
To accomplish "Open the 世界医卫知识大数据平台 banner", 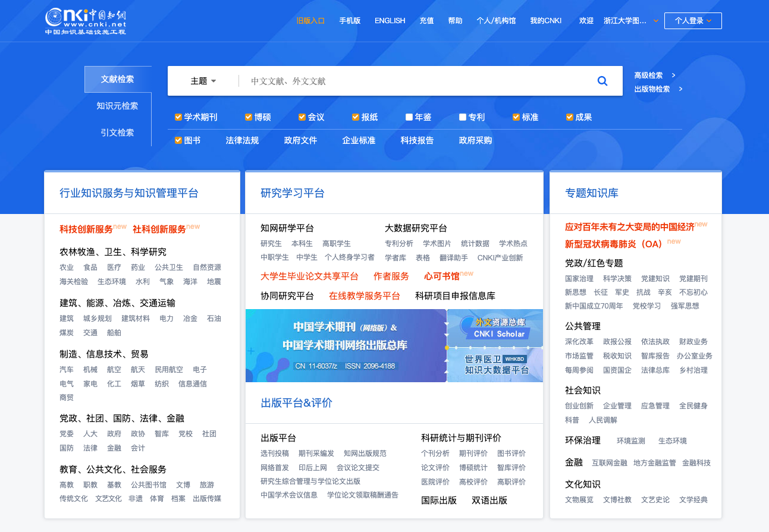I will point(495,364).
